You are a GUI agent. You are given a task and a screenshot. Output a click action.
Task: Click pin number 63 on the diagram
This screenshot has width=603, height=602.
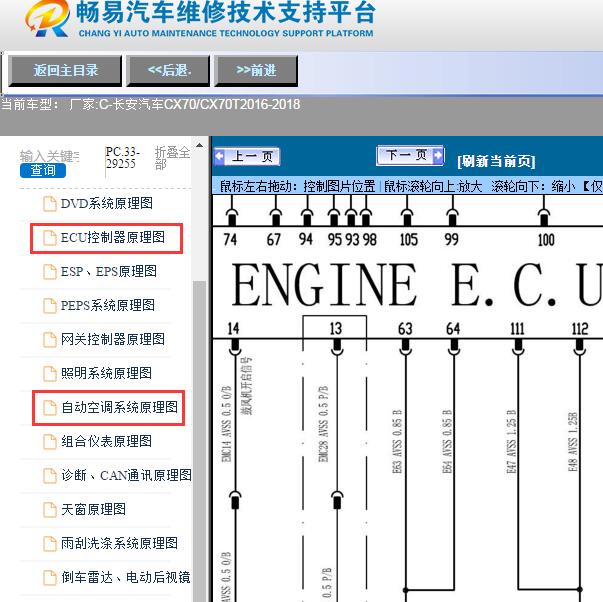[x=405, y=329]
